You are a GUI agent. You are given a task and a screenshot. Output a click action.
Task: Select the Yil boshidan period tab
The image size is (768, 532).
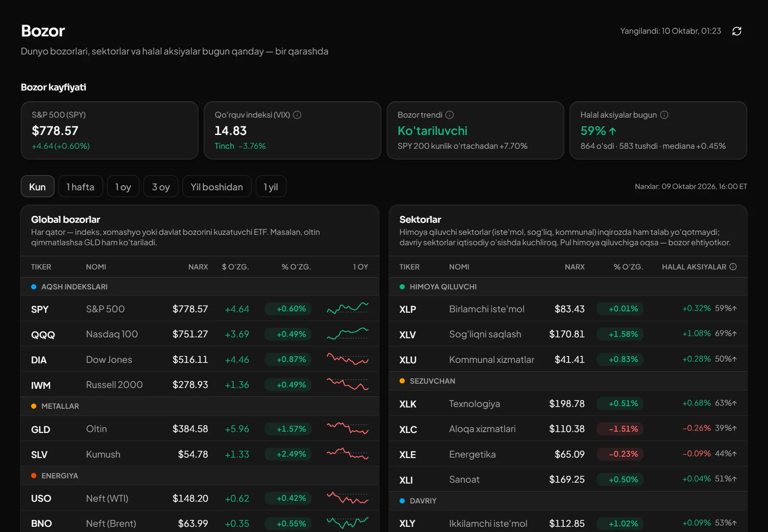(217, 186)
